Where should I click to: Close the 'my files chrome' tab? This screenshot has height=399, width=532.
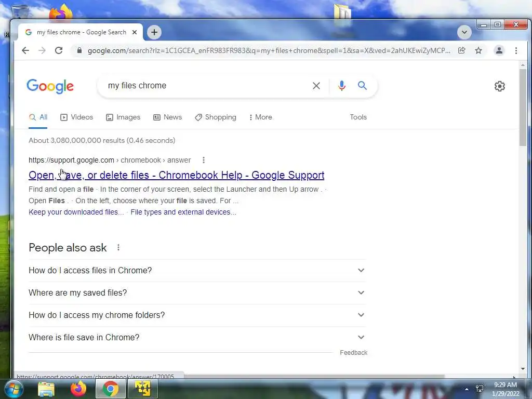click(135, 32)
